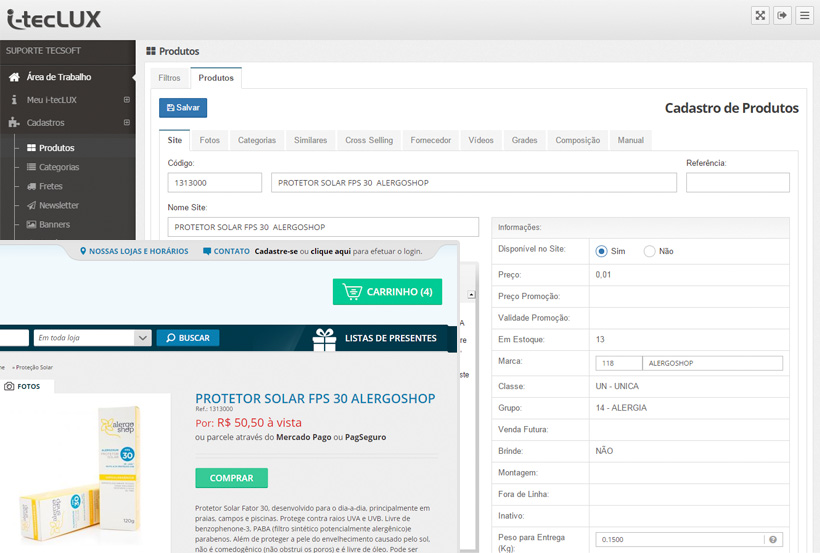Screen dimensions: 820x553
Task: Click the empty Referência input field
Action: coord(738,183)
